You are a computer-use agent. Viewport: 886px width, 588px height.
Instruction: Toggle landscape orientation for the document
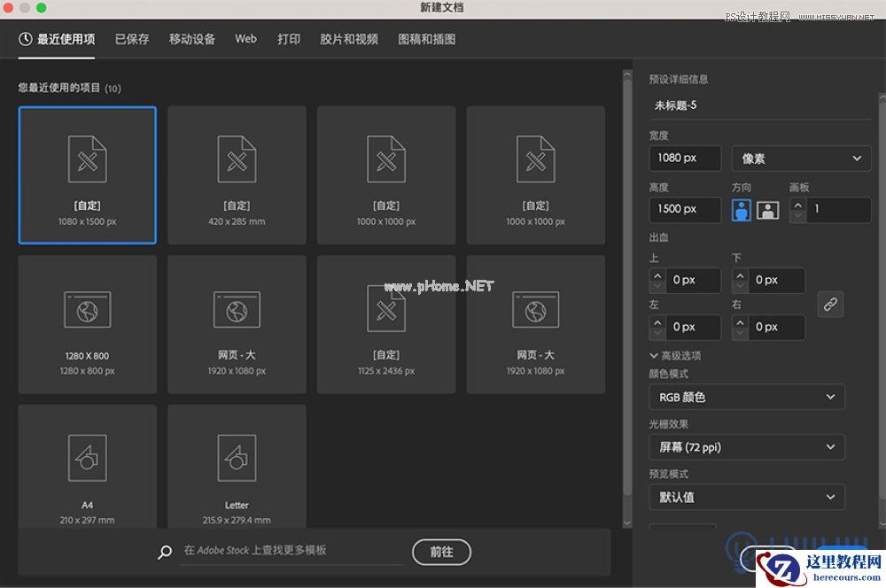coord(769,209)
